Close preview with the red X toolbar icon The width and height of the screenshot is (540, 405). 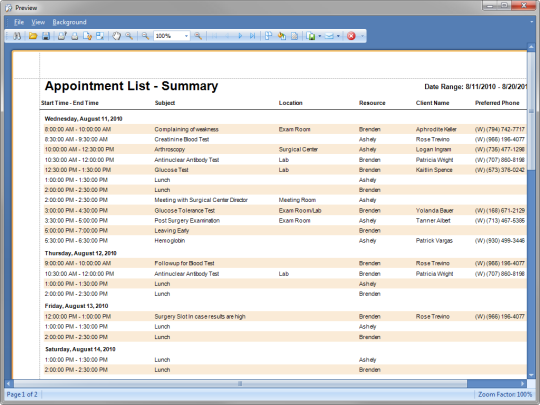[x=351, y=36]
